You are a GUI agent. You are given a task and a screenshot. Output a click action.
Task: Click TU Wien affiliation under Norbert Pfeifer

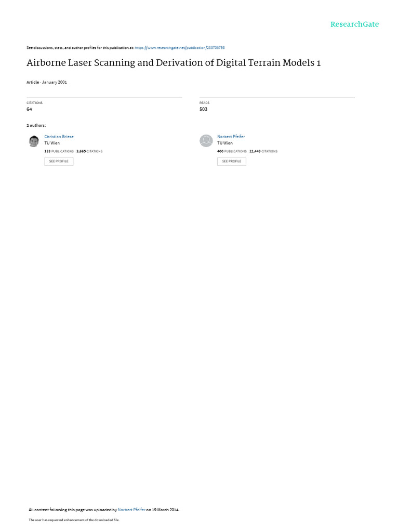[x=225, y=143]
